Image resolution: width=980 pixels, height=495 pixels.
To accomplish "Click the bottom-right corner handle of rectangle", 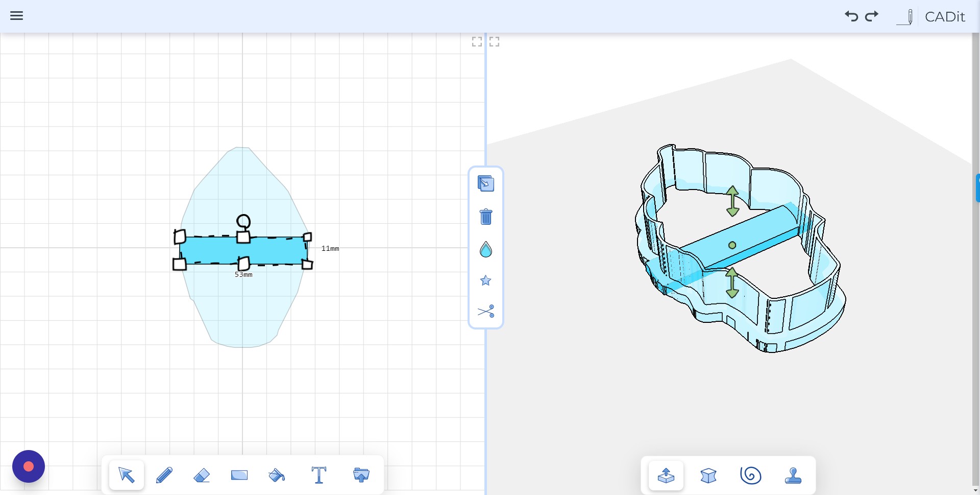I will tap(307, 264).
